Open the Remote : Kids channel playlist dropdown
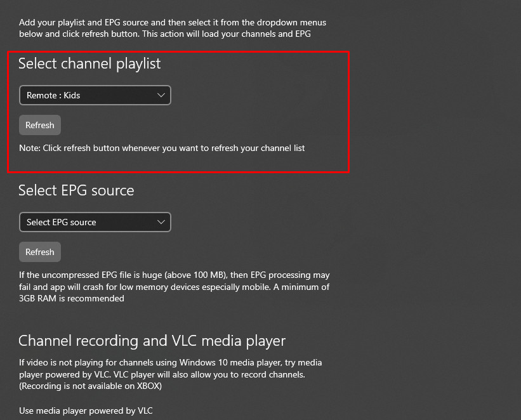The image size is (521, 420). pos(95,95)
